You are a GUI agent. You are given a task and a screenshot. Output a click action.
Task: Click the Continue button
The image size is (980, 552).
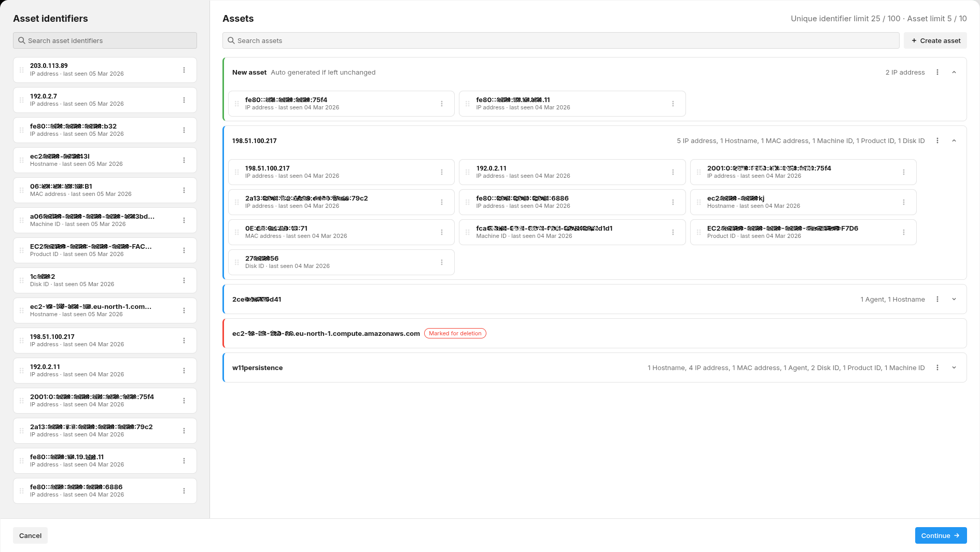941,535
